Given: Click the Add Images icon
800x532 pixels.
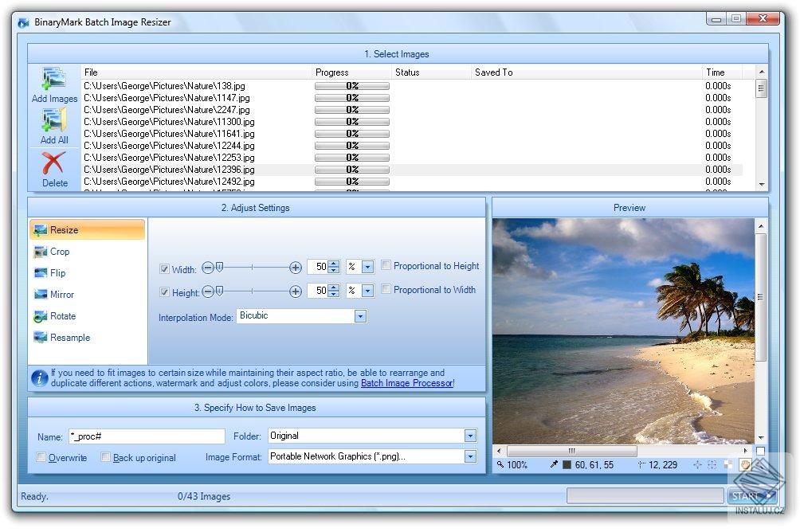Looking at the screenshot, I should (x=53, y=80).
